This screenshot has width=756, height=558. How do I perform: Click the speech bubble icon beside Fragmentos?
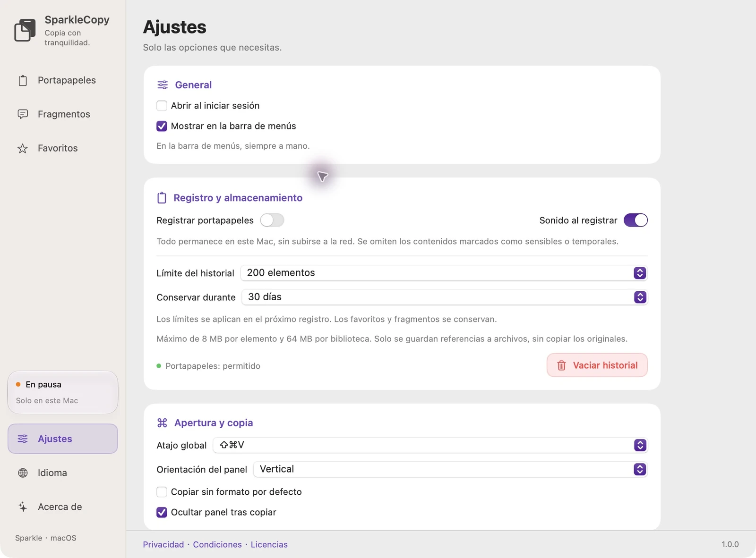click(23, 114)
